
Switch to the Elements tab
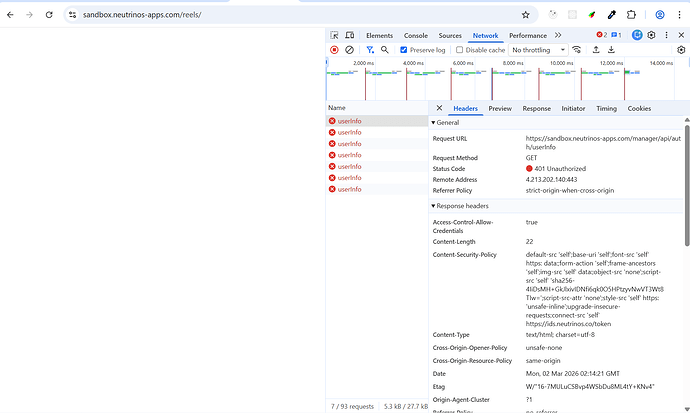click(379, 36)
